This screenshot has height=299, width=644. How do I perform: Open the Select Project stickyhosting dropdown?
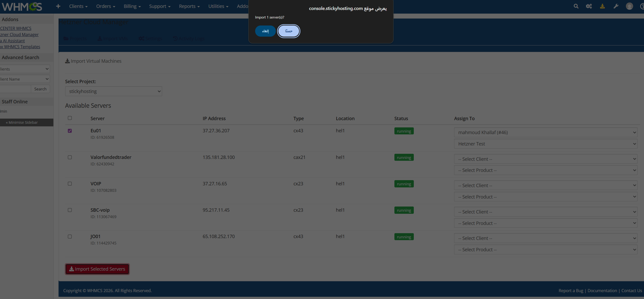tap(114, 91)
